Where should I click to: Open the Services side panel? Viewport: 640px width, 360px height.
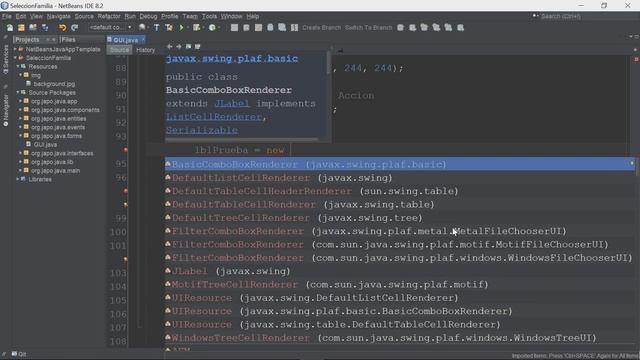click(x=5, y=58)
